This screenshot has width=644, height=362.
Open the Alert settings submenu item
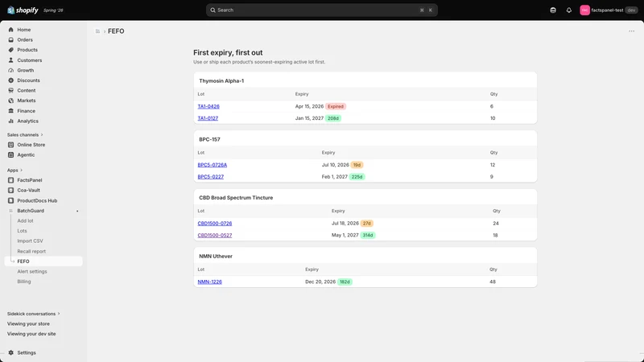click(x=32, y=271)
